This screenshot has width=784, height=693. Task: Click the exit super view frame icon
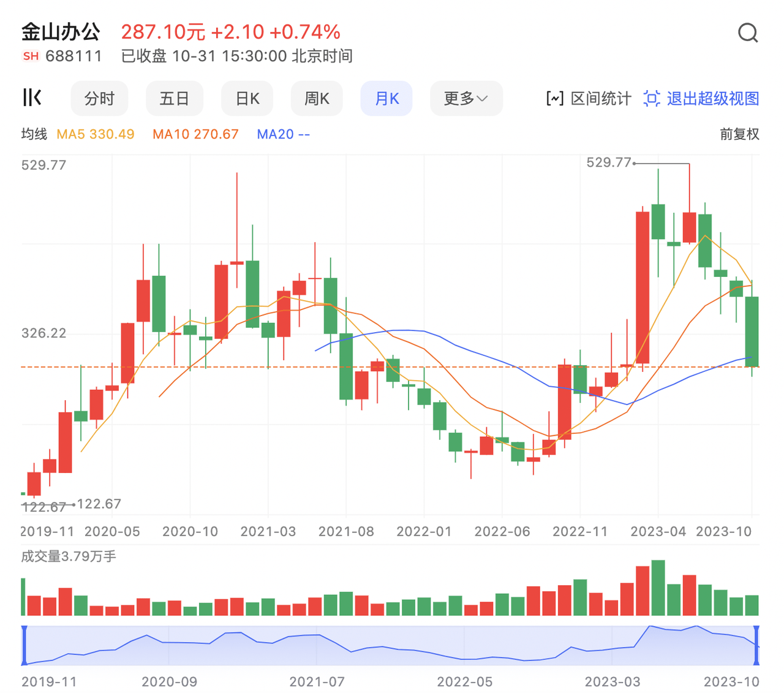pyautogui.click(x=652, y=99)
